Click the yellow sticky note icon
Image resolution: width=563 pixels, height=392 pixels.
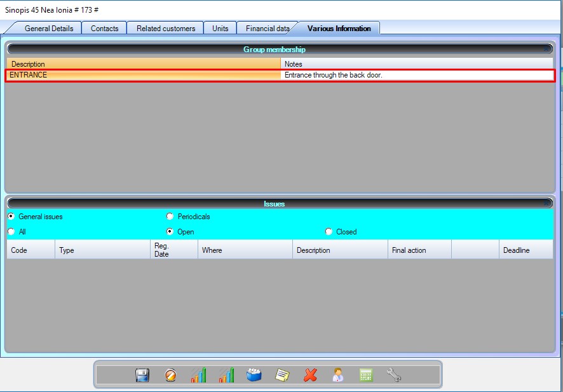click(282, 375)
